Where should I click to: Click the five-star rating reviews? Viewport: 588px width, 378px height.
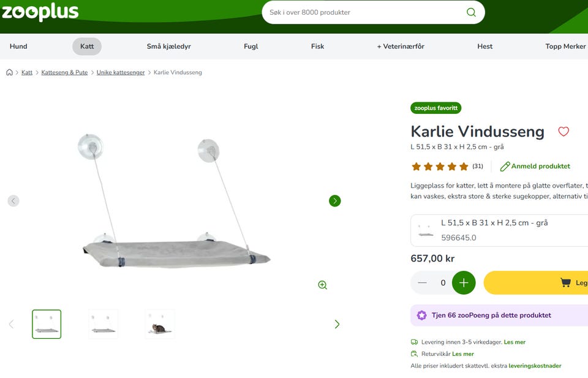[447, 166]
